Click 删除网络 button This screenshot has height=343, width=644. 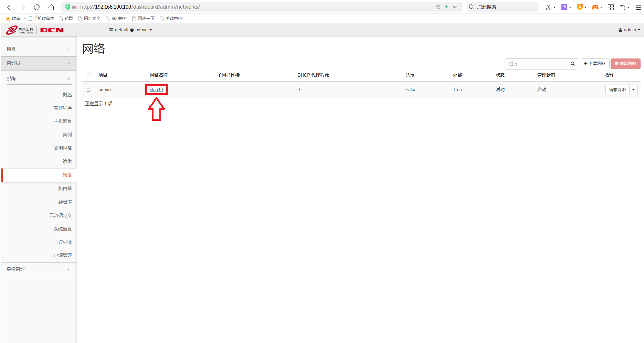[x=625, y=64]
